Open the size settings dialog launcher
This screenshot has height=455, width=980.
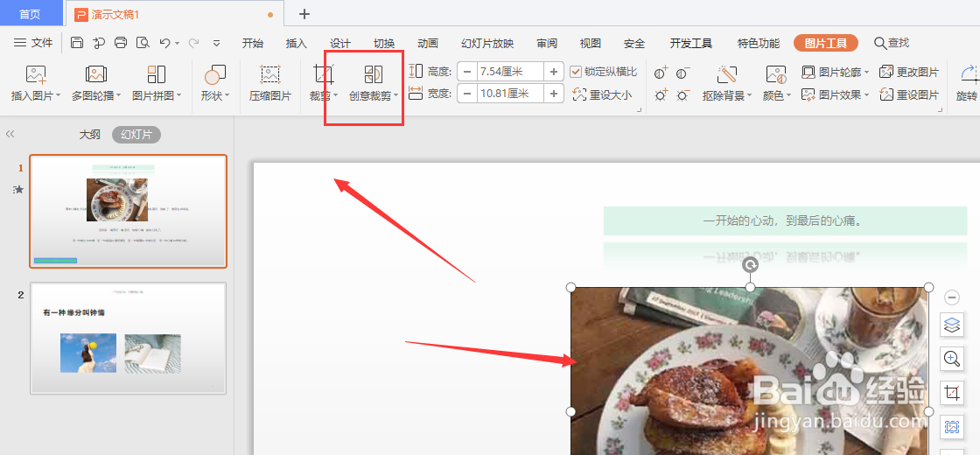pos(640,110)
